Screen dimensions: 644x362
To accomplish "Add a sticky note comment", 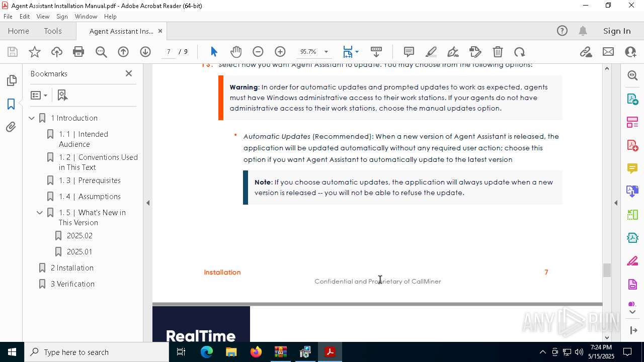I will point(409,52).
